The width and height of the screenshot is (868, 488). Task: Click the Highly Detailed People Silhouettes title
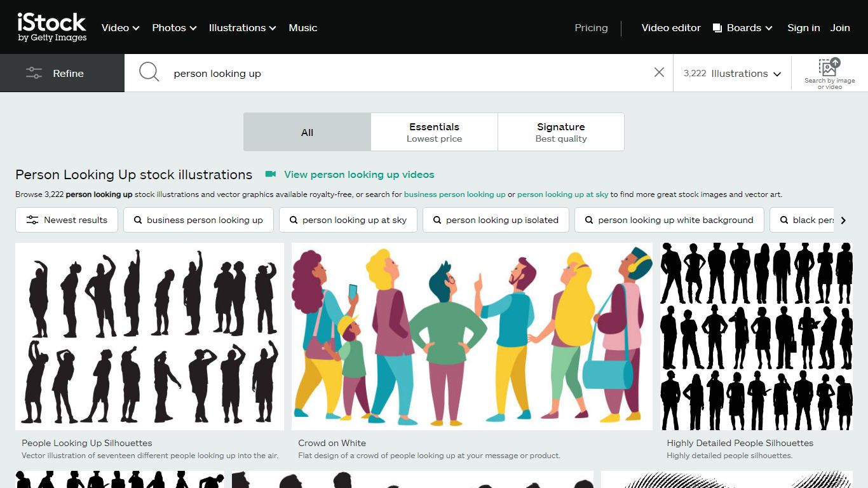tap(740, 443)
